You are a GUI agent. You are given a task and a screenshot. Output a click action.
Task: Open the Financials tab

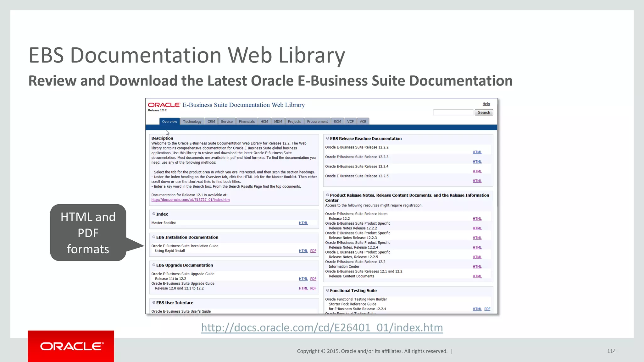(x=247, y=122)
